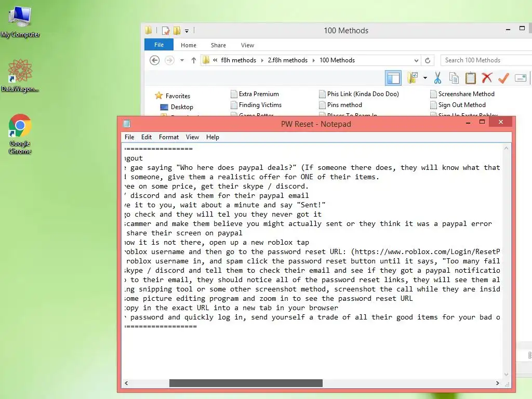Select Desktop in navigation pane
532x399 pixels.
(177, 107)
